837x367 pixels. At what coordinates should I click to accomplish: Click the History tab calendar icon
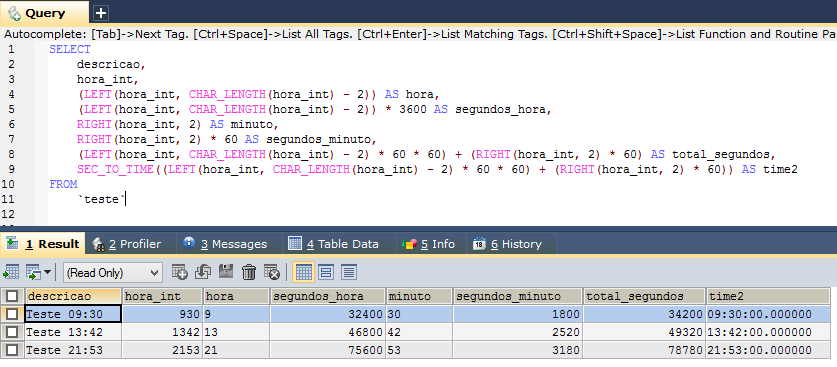coord(479,244)
